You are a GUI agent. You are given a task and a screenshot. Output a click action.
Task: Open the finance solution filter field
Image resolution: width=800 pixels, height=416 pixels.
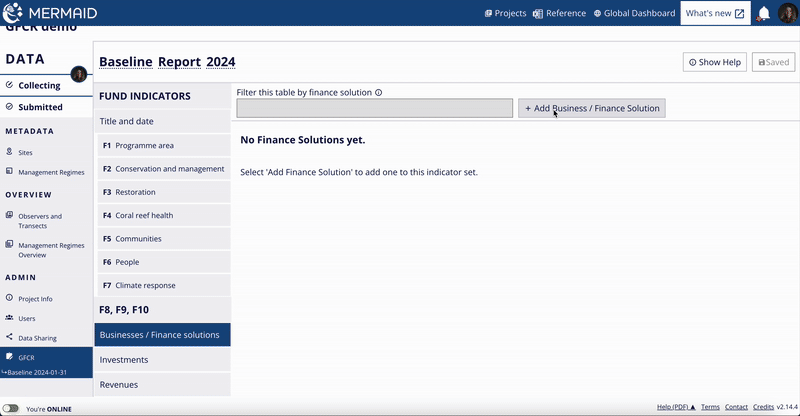tap(374, 108)
